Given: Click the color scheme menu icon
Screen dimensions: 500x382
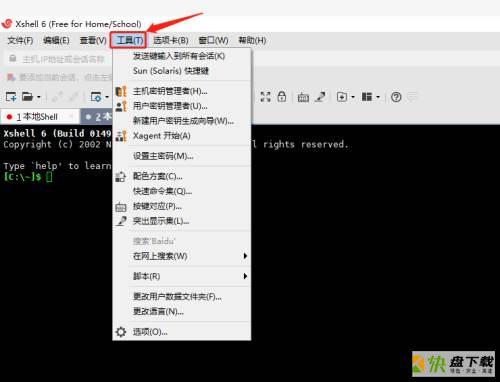Looking at the screenshot, I should click(x=120, y=176).
